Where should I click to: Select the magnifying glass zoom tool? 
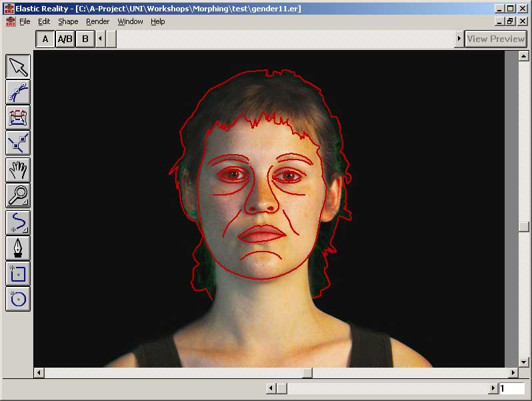[x=18, y=195]
